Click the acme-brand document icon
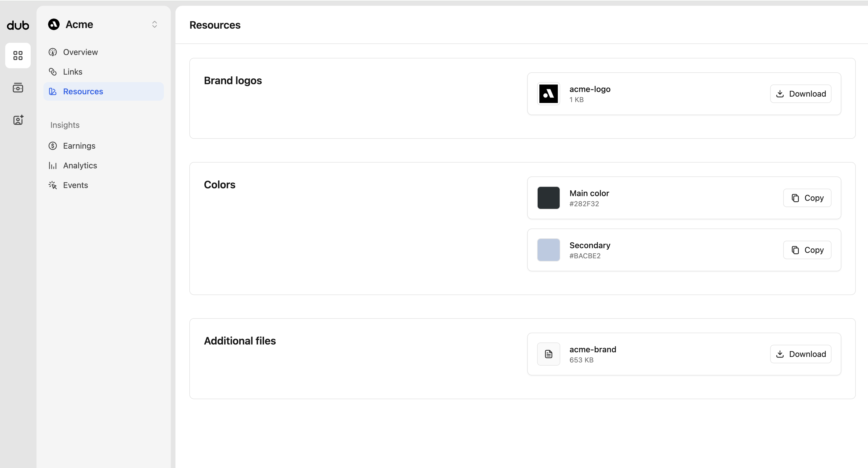Image resolution: width=868 pixels, height=468 pixels. click(x=549, y=354)
